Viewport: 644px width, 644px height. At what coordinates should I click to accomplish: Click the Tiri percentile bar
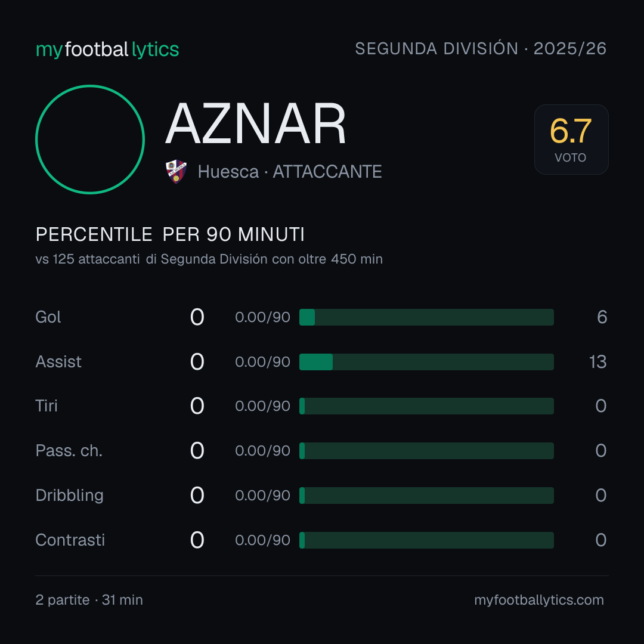point(426,406)
